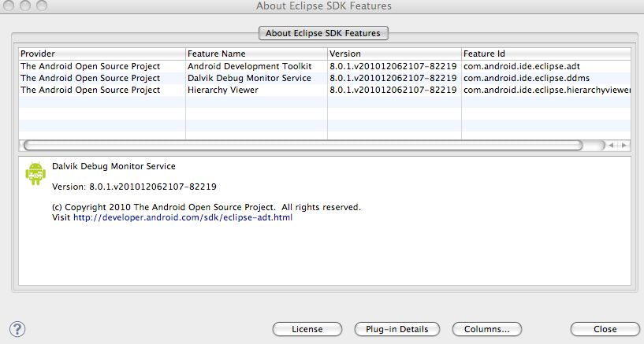The height and width of the screenshot is (344, 644).
Task: Select the Dalvik Debug Monitor Service row
Action: click(325, 78)
